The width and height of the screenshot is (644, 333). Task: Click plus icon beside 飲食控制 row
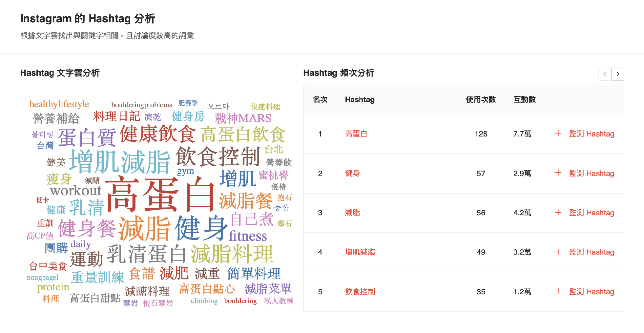[558, 291]
